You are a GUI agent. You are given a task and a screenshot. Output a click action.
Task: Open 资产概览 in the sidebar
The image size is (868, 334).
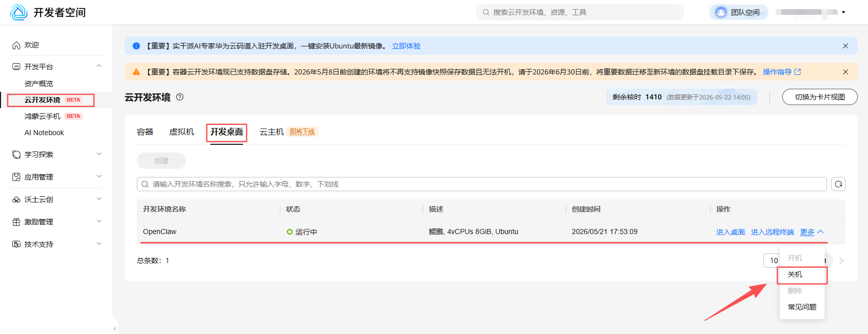pyautogui.click(x=39, y=84)
